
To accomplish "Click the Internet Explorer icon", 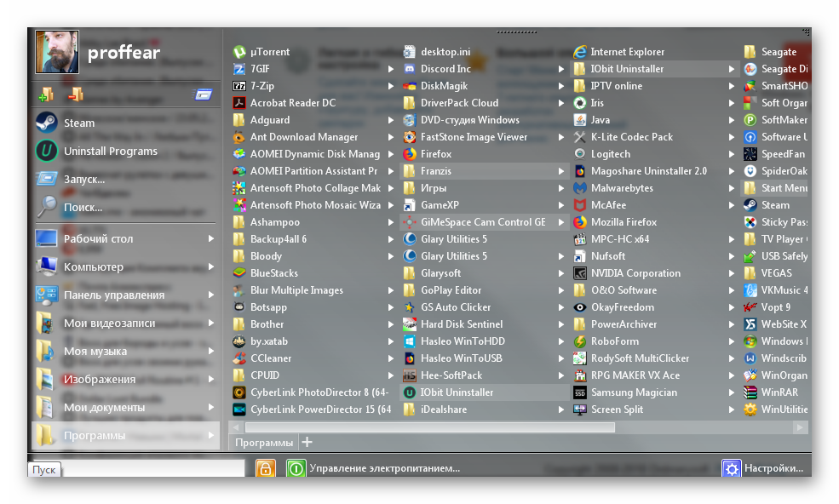I will pos(579,52).
